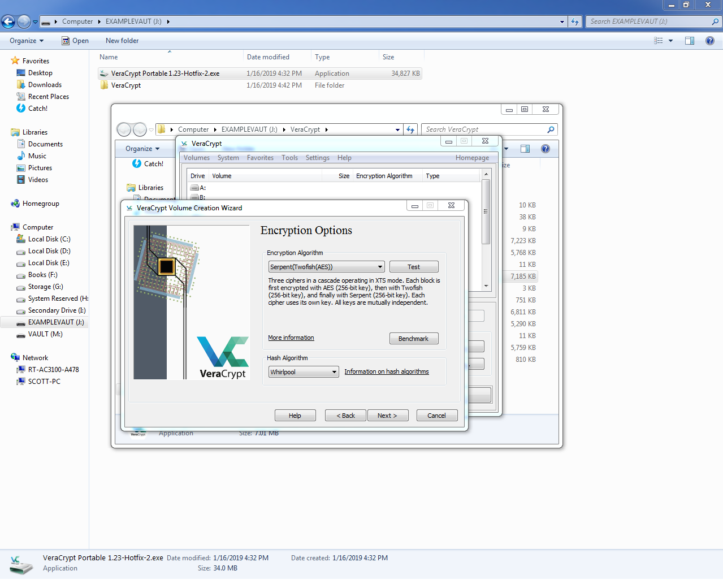Image resolution: width=723 pixels, height=588 pixels.
Task: Open the Favorites menu in VeraCrypt
Action: [x=261, y=158]
